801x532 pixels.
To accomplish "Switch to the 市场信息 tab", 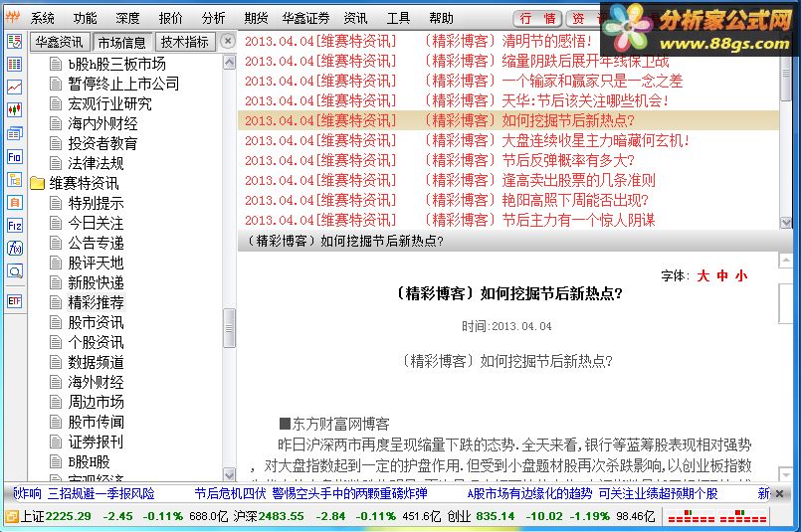I will coord(122,43).
